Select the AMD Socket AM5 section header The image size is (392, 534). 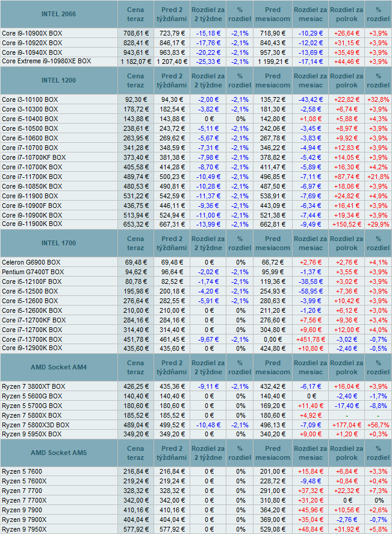[x=58, y=453]
